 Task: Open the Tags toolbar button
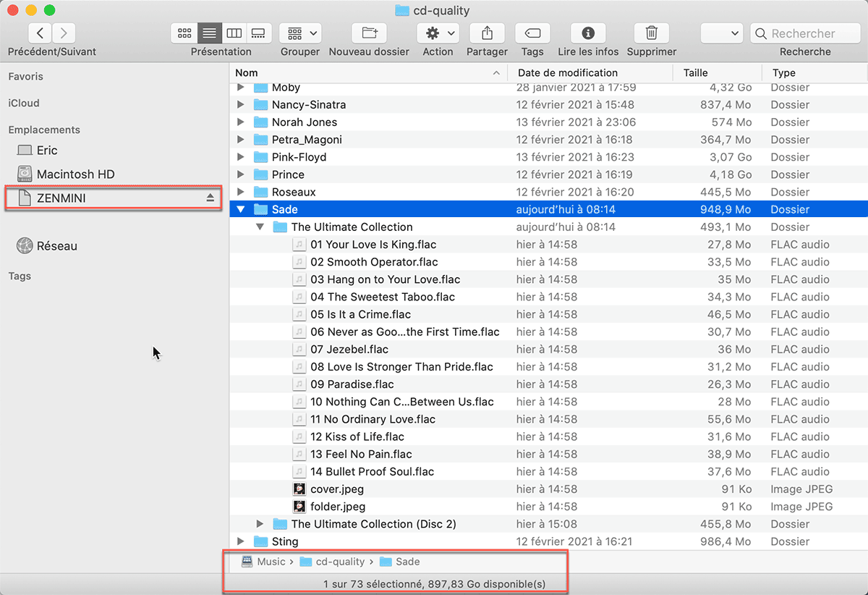coord(532,33)
